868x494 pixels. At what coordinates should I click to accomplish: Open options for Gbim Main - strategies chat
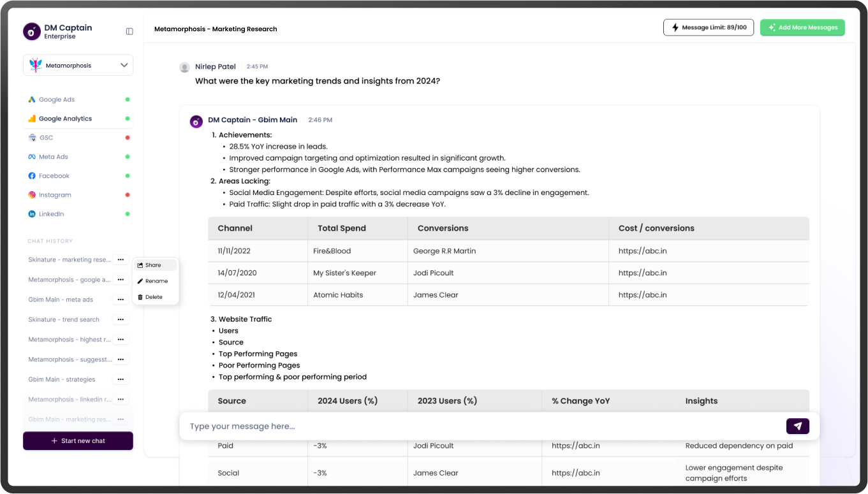[121, 379]
